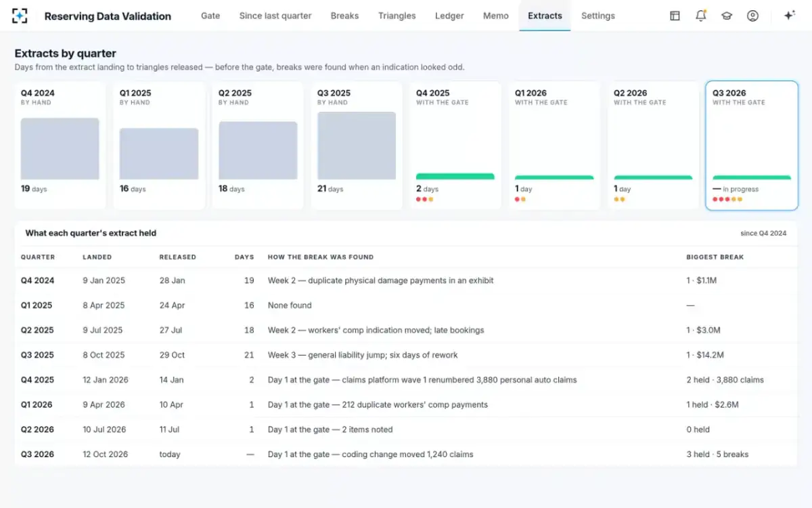Viewport: 812px width, 508px height.
Task: Click the status dots in the Q1 2026 card
Action: (520, 199)
